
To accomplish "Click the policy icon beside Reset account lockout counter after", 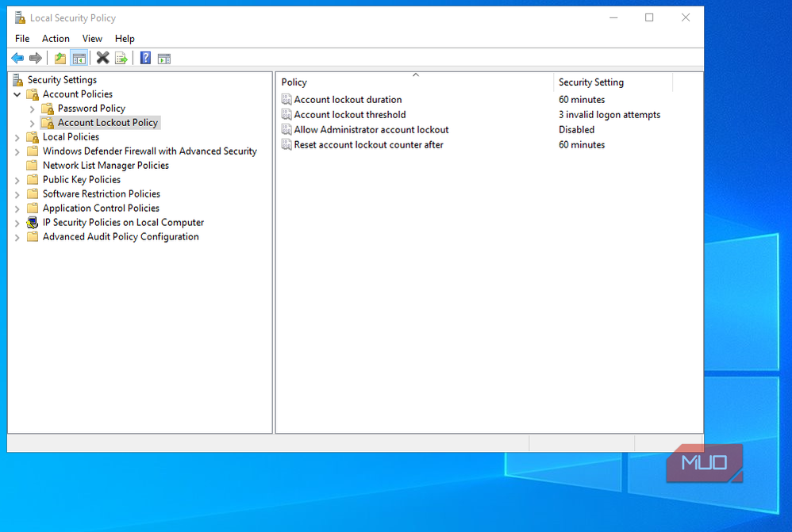I will pos(286,145).
